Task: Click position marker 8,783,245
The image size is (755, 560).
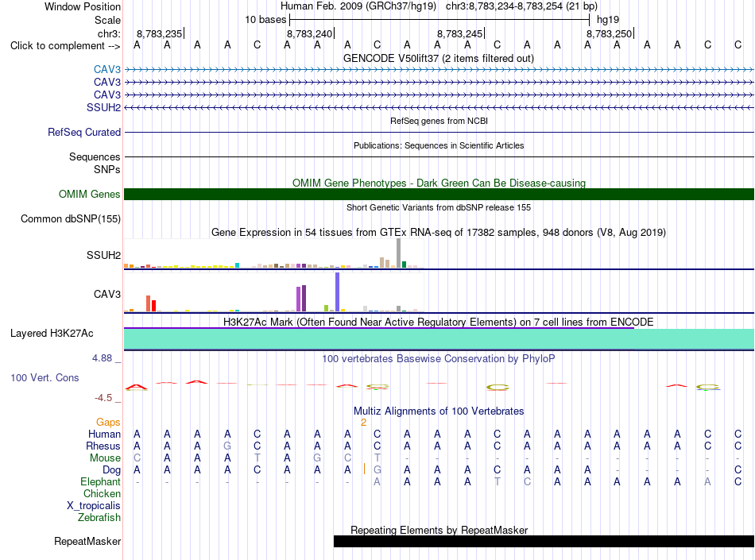Action: tap(460, 33)
